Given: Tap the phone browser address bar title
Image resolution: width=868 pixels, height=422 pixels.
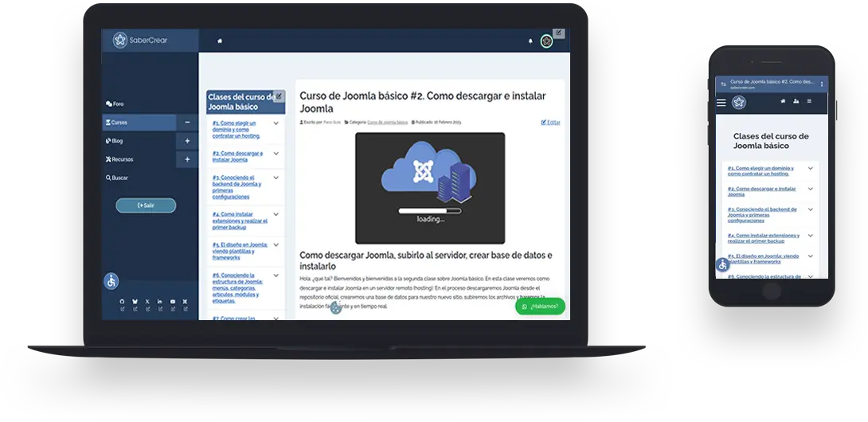Looking at the screenshot, I should pos(771,82).
